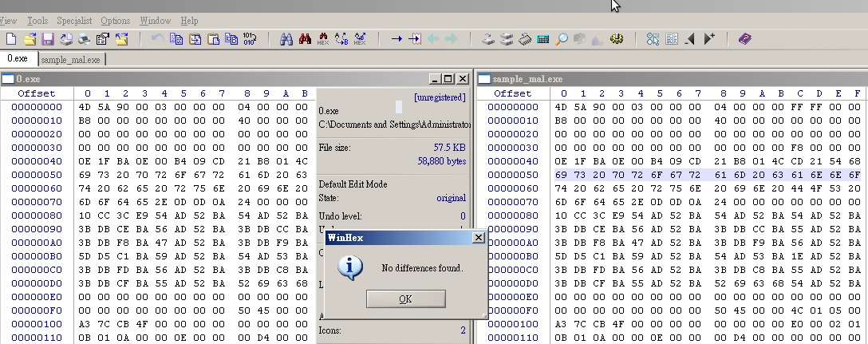
Task: Open the Tools menu
Action: click(37, 21)
